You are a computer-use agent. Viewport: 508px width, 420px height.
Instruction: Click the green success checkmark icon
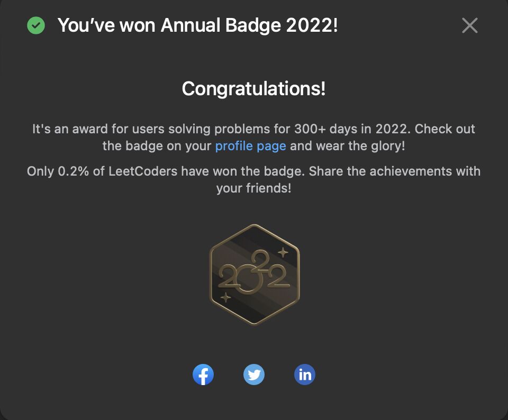(36, 25)
